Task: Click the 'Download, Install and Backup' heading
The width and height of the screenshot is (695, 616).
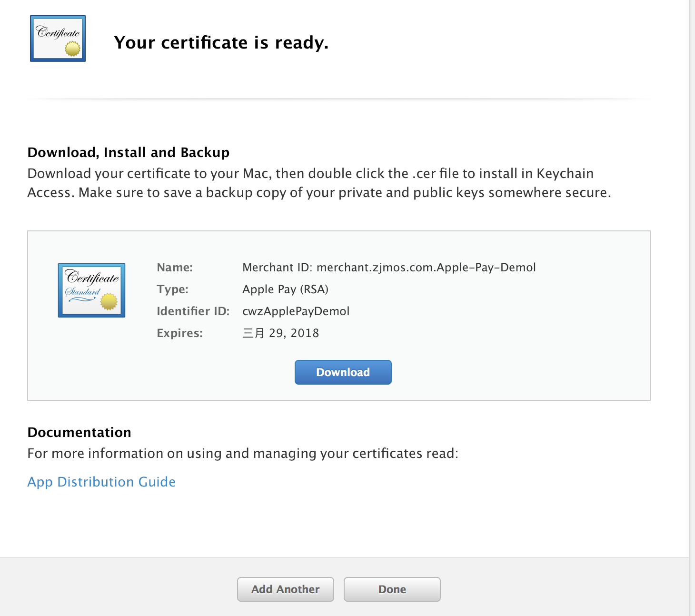Action: pyautogui.click(x=129, y=152)
